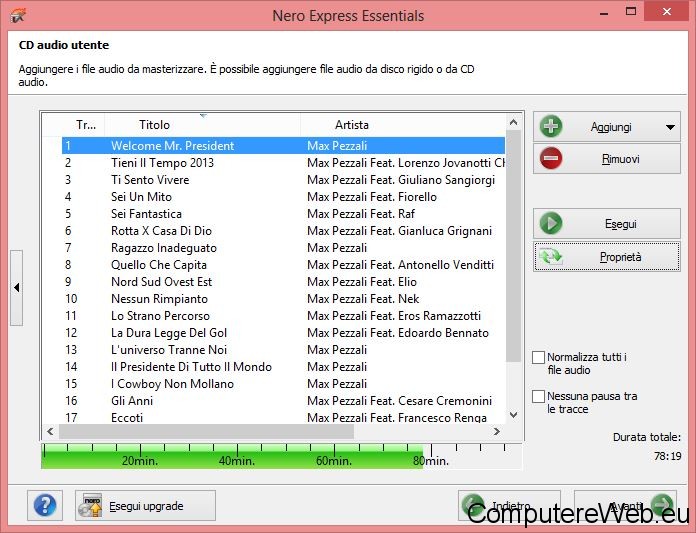Viewport: 696px width, 533px height.
Task: Select track Ragazzo Inadeguato
Action: [283, 248]
